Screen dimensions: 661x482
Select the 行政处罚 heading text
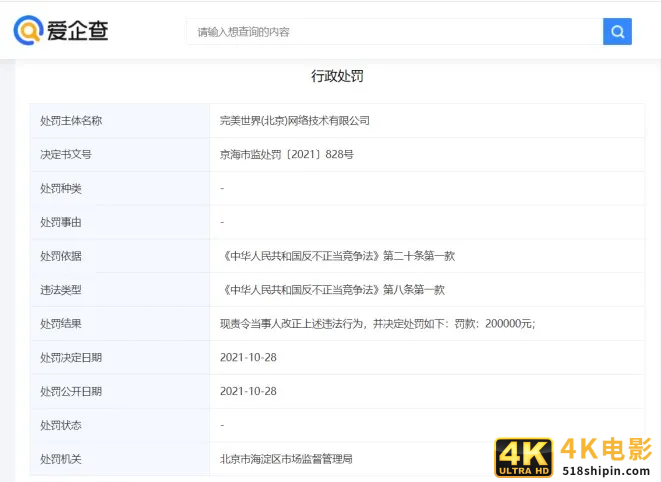[337, 76]
